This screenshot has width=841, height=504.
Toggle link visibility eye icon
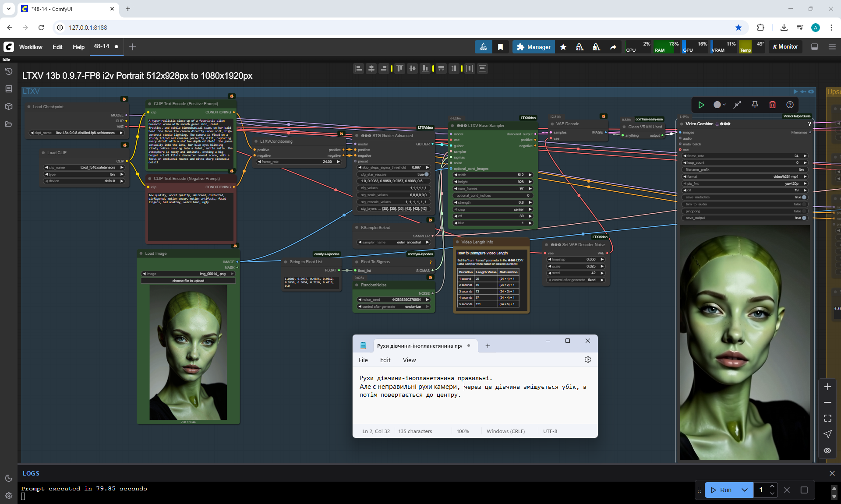click(827, 451)
